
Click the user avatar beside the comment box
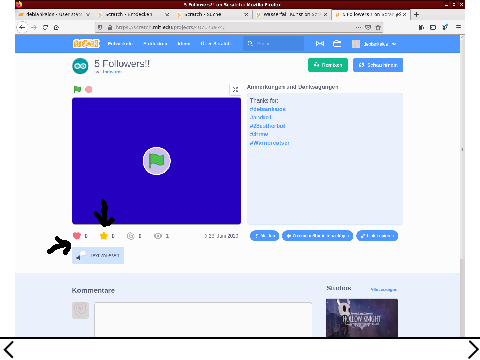pos(80,310)
